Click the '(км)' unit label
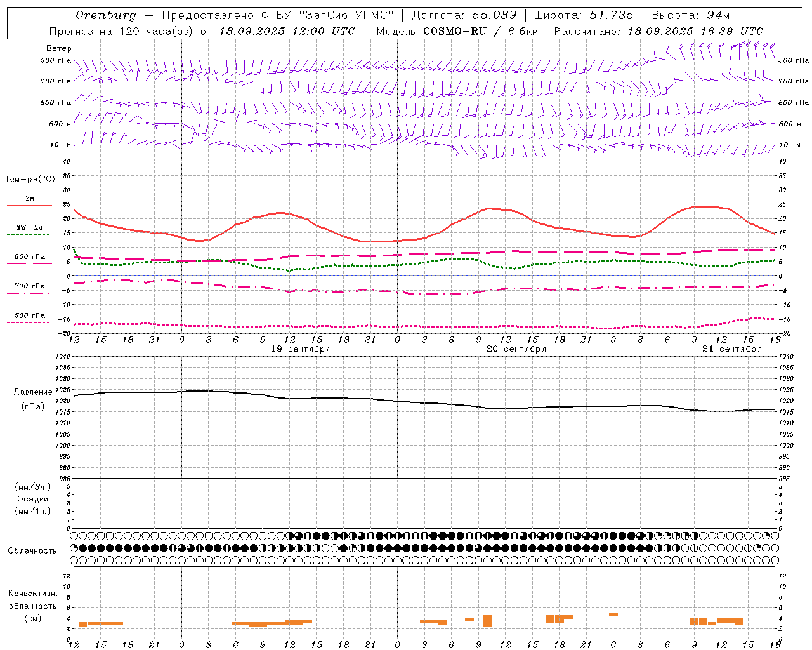This screenshot has height=650, width=812. (33, 618)
